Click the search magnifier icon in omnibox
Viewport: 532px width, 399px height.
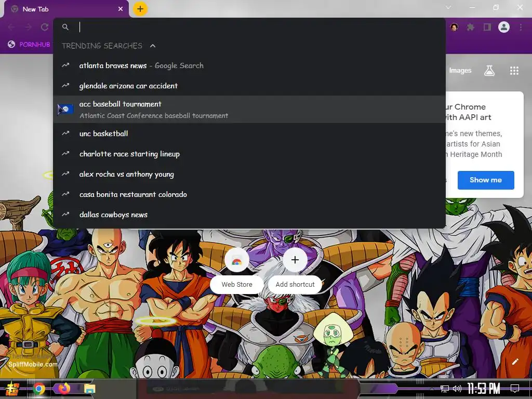[x=65, y=27]
